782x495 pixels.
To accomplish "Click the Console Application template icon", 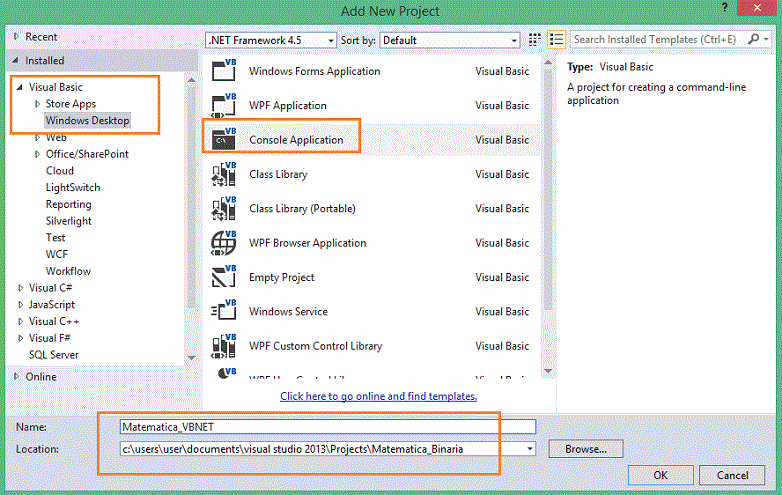I will click(x=224, y=139).
